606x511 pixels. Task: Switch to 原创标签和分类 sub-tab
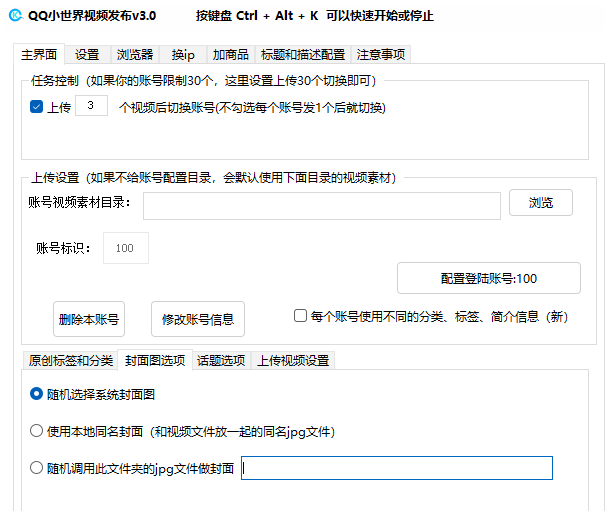[70, 360]
